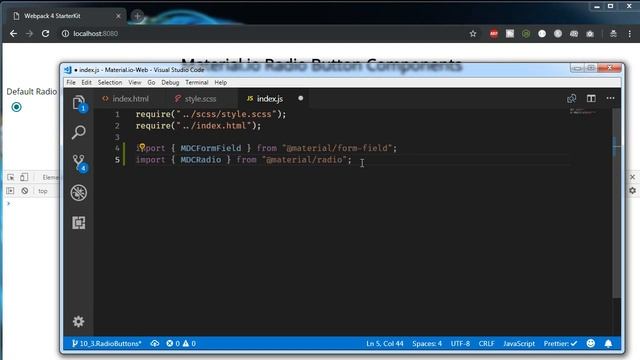Viewport: 640px width, 360px height.
Task: Split the editor with the split icon
Action: coord(591,98)
